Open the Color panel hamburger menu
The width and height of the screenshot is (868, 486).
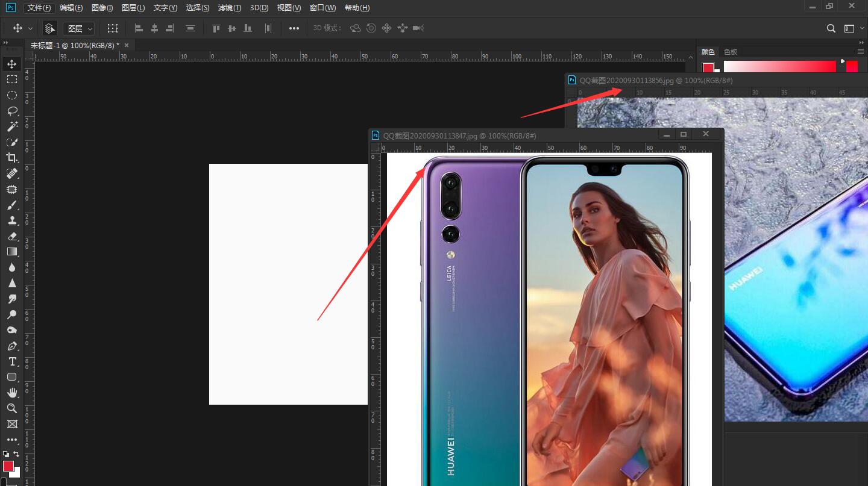(861, 52)
